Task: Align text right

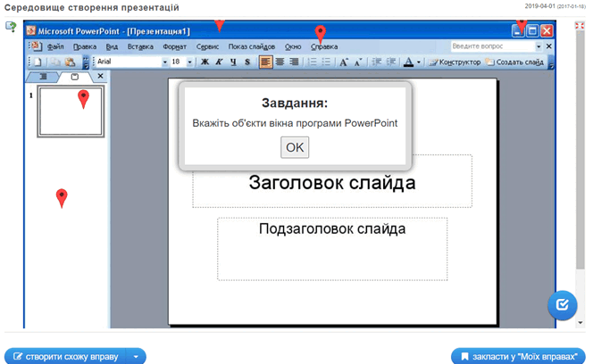Action: (294, 62)
